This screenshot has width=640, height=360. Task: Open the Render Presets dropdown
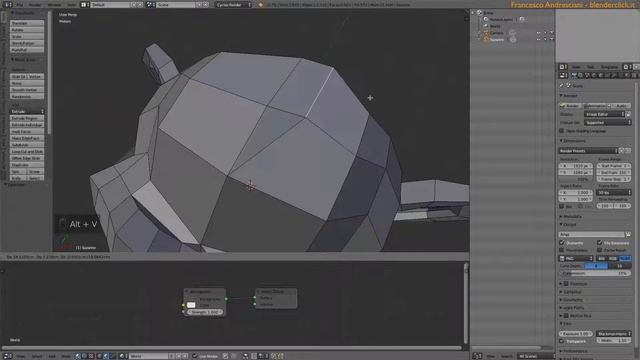[x=588, y=151]
